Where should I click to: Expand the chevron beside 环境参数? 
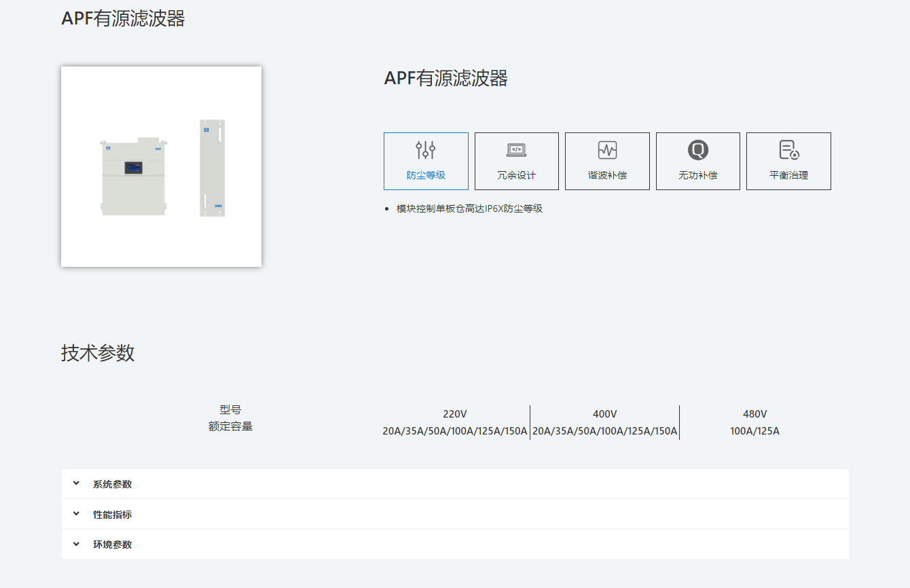(x=76, y=544)
